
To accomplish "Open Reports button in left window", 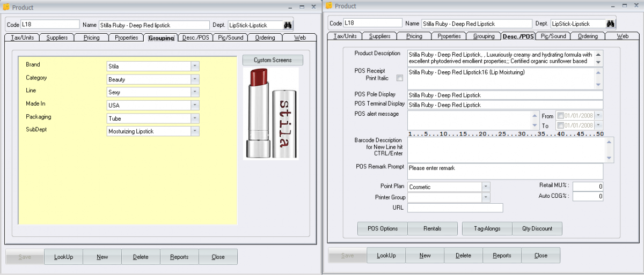I will click(179, 257).
